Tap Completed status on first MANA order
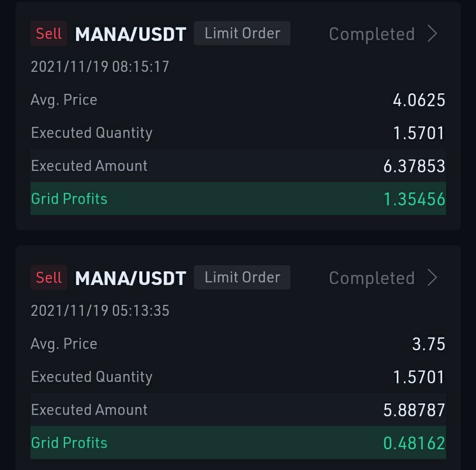Viewport: 476px width, 470px height. (x=372, y=33)
